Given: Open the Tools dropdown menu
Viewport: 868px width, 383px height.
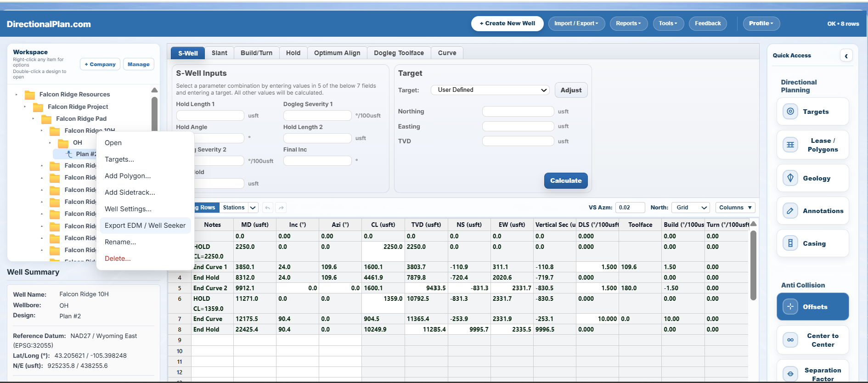Looking at the screenshot, I should point(668,23).
